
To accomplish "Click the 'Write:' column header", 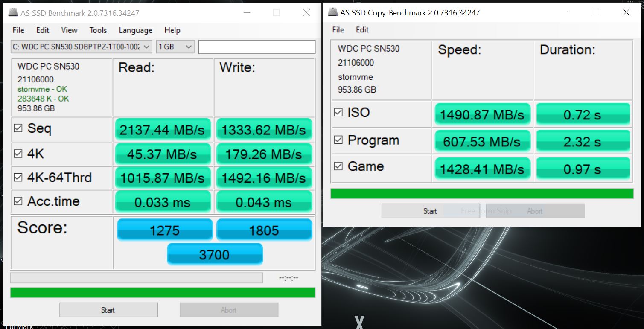I will pos(237,67).
